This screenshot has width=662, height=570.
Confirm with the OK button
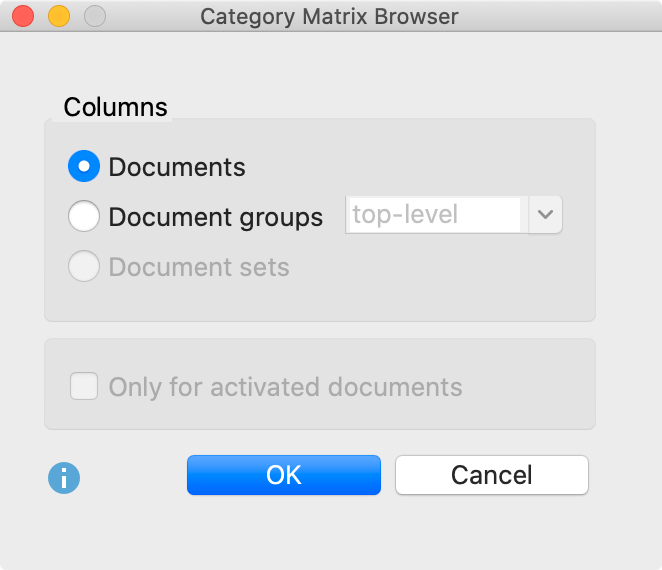point(284,475)
